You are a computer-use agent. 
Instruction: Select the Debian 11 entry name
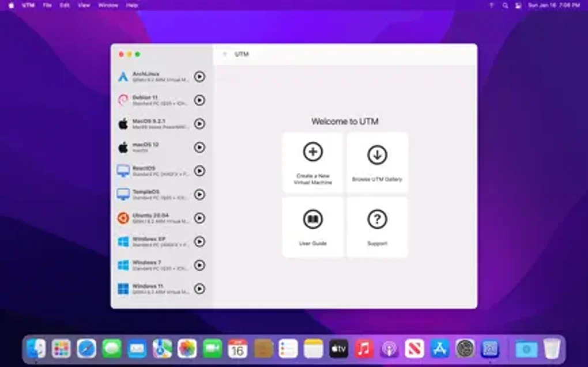point(145,97)
